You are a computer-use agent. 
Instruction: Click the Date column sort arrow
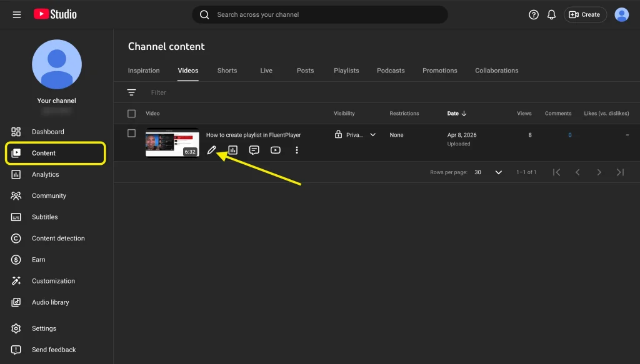(464, 113)
